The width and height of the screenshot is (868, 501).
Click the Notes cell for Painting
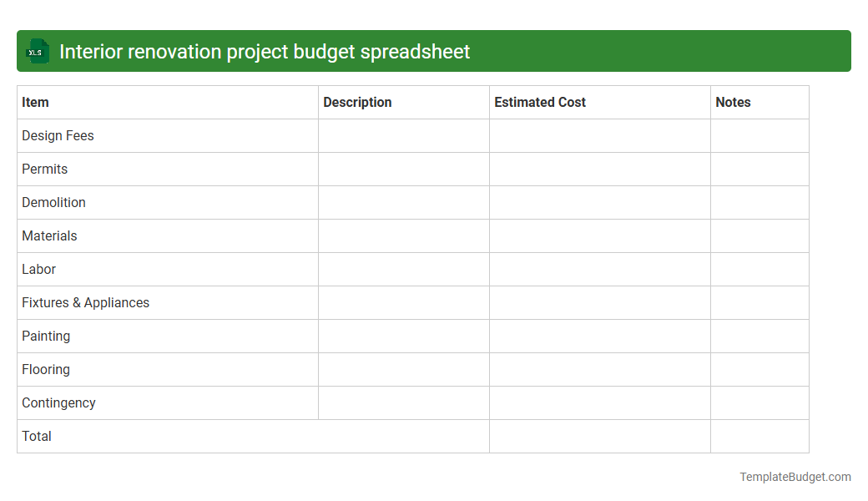(x=759, y=336)
